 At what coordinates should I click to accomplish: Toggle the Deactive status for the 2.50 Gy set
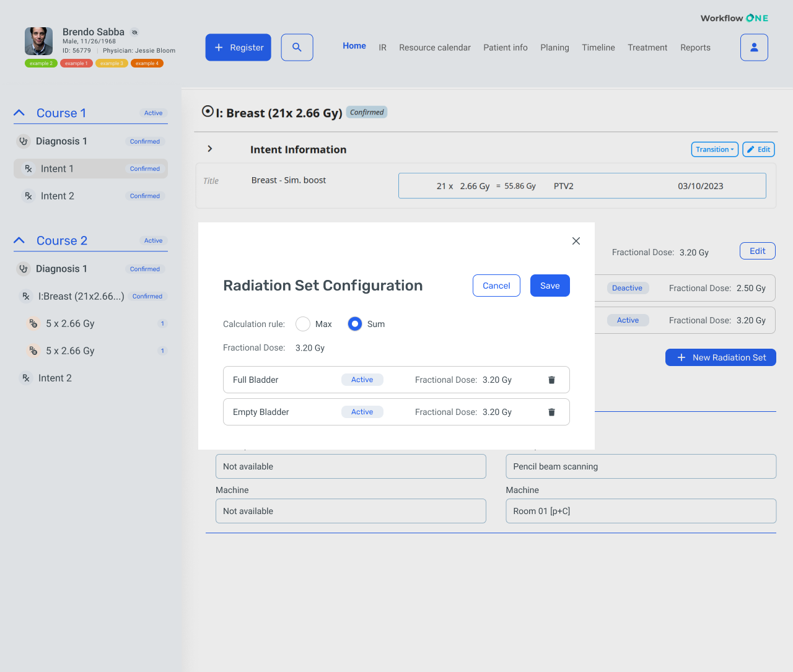click(x=628, y=288)
